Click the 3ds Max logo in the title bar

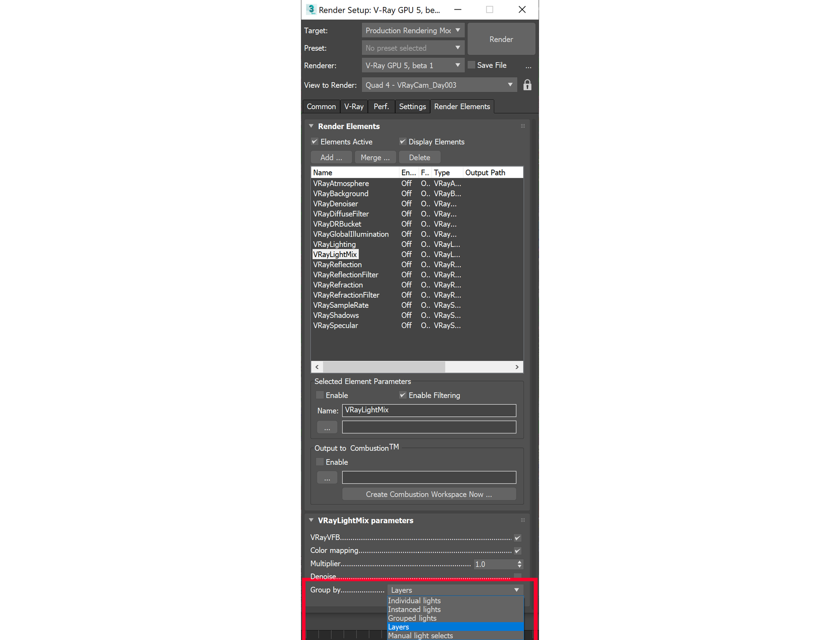(311, 9)
